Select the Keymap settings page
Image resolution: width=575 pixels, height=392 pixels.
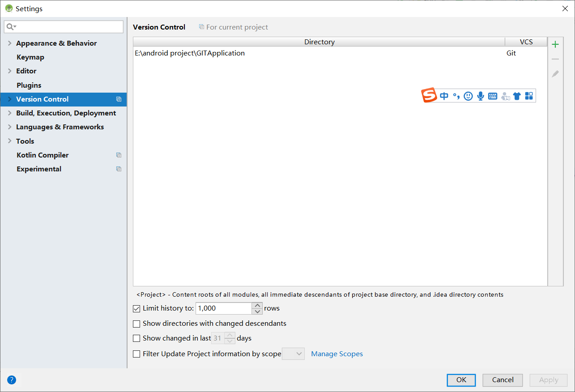coord(30,57)
